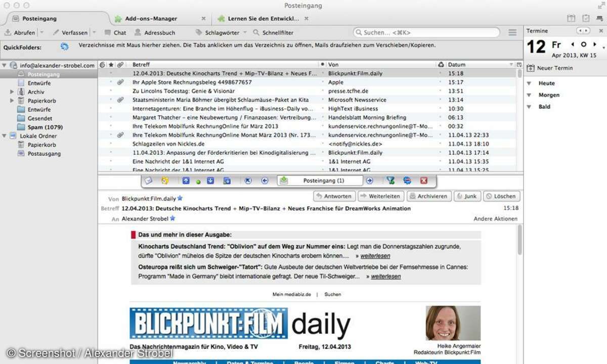The image size is (607, 364).
Task: Open the Abrufen dropdown arrow
Action: click(42, 32)
